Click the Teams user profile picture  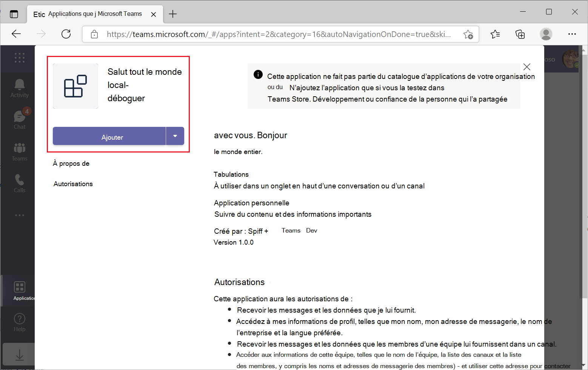tap(570, 59)
